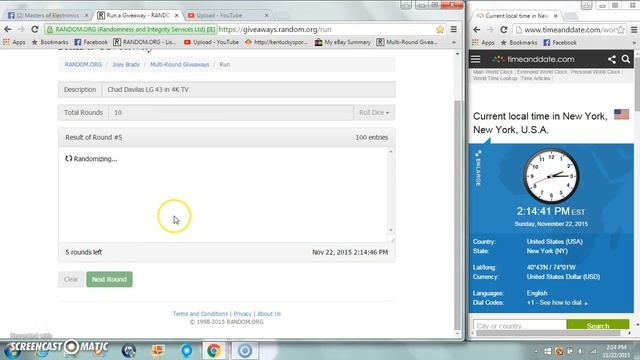Expand the Roll Dice dropdown
640x360 pixels.
374,112
